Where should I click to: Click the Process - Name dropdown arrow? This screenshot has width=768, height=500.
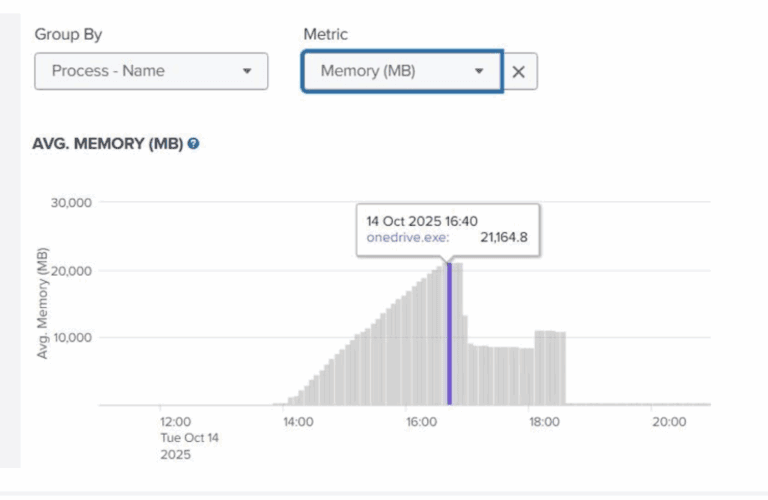click(247, 71)
